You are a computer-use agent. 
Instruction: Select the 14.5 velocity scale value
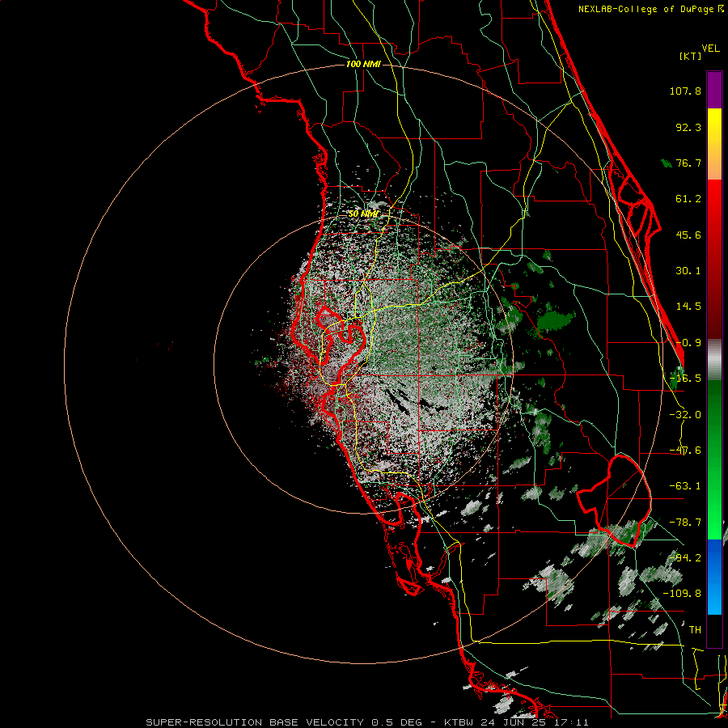(688, 307)
